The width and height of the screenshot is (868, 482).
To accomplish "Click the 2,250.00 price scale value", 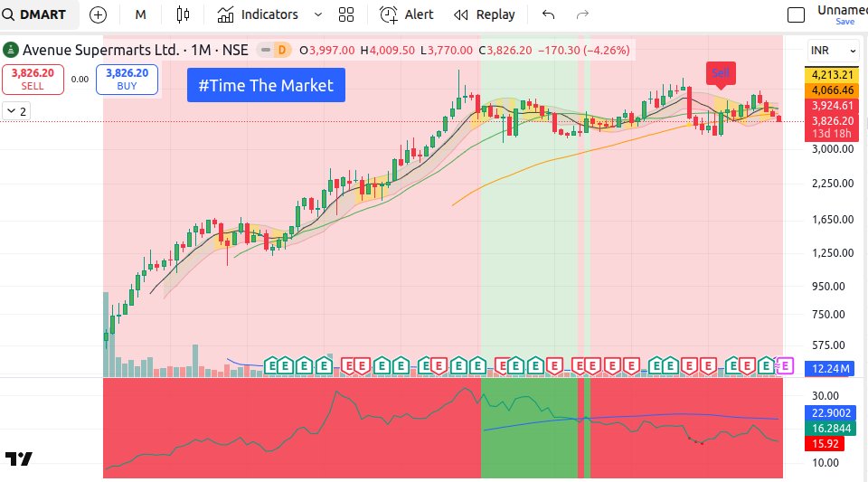I will 833,184.
